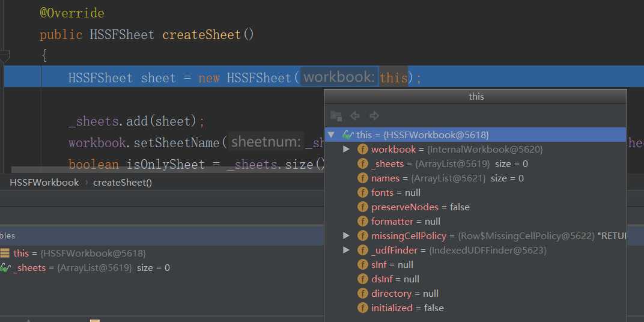Image resolution: width=644 pixels, height=322 pixels.
Task: Click createSheet() in the breadcrumb bar
Action: point(123,183)
